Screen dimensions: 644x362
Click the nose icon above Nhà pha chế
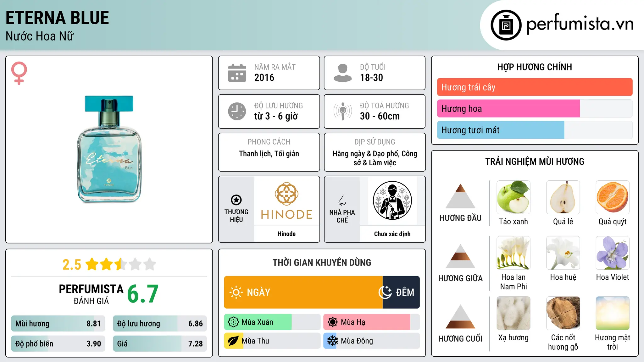(342, 200)
